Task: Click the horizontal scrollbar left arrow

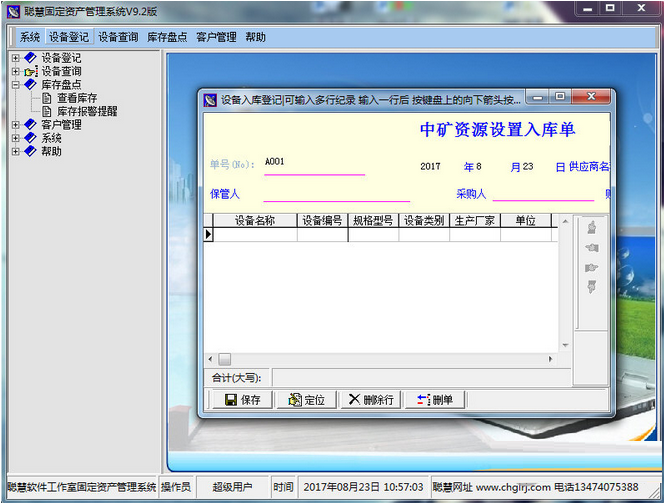Action: tap(210, 359)
